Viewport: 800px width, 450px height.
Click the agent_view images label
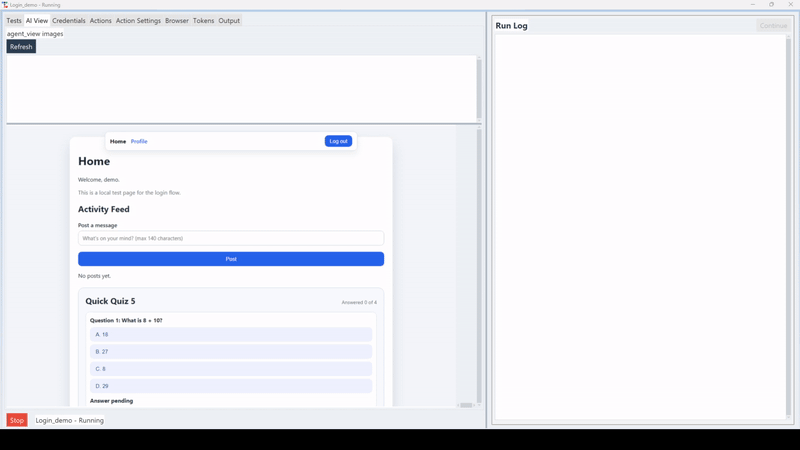coord(35,34)
